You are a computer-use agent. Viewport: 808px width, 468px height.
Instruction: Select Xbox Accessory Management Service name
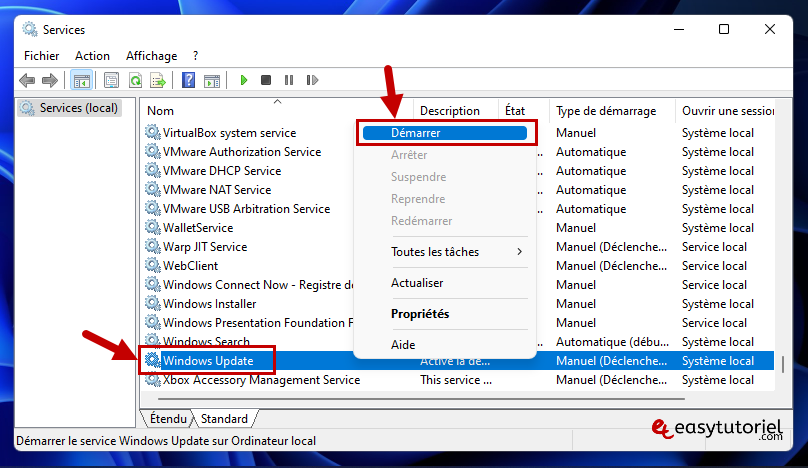(x=261, y=380)
